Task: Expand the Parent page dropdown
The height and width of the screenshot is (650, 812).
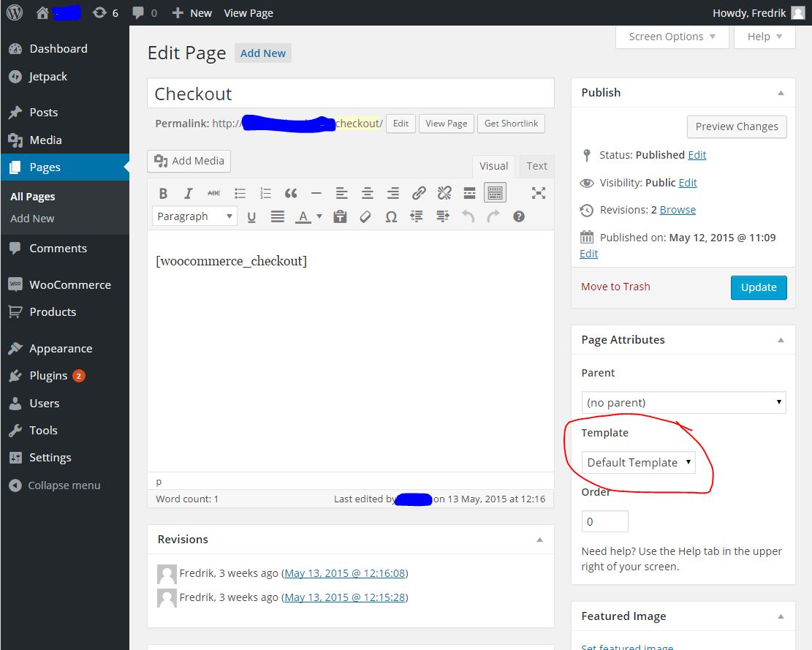Action: click(x=683, y=402)
